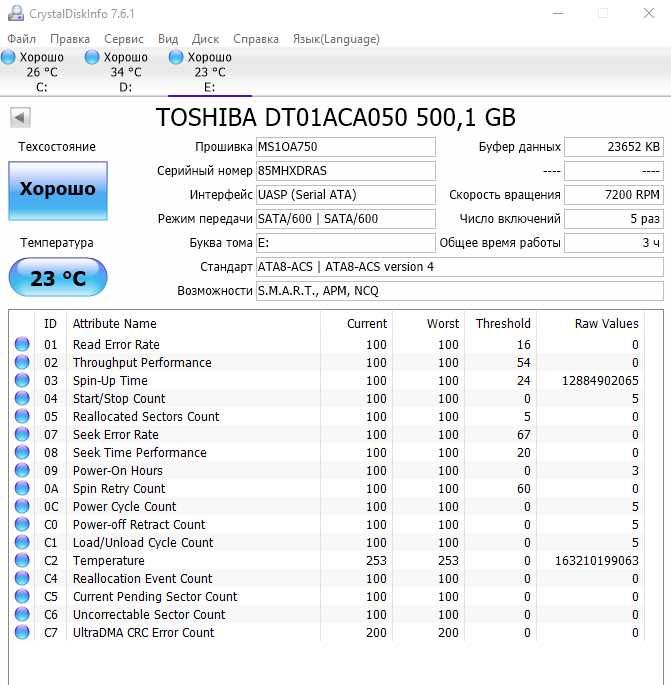671x685 pixels.
Task: Click status orb of Seek Time Performance
Action: point(22,452)
